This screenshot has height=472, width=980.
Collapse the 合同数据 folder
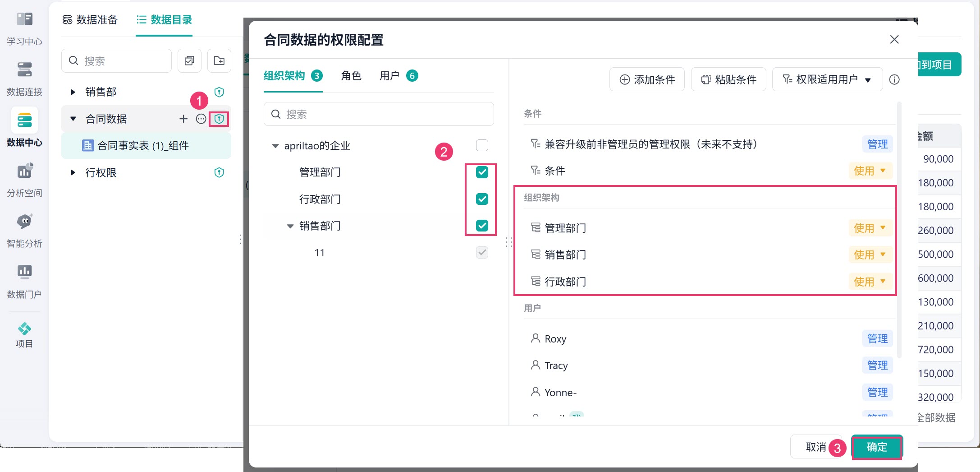pos(73,119)
